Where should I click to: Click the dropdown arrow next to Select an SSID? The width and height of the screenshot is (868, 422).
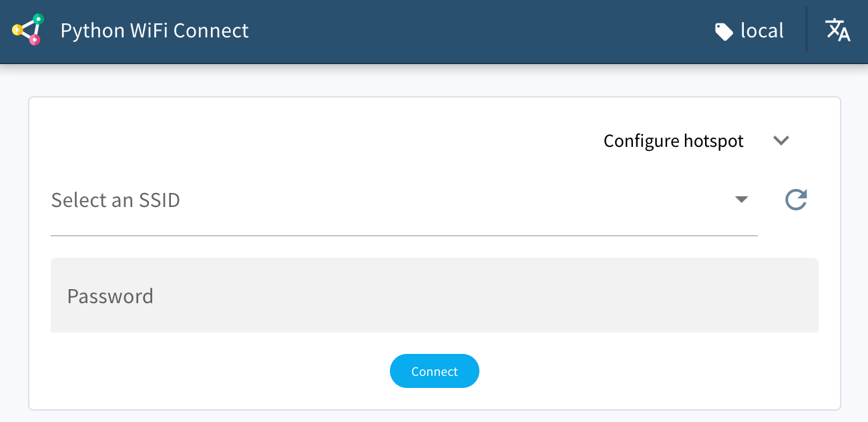click(741, 200)
